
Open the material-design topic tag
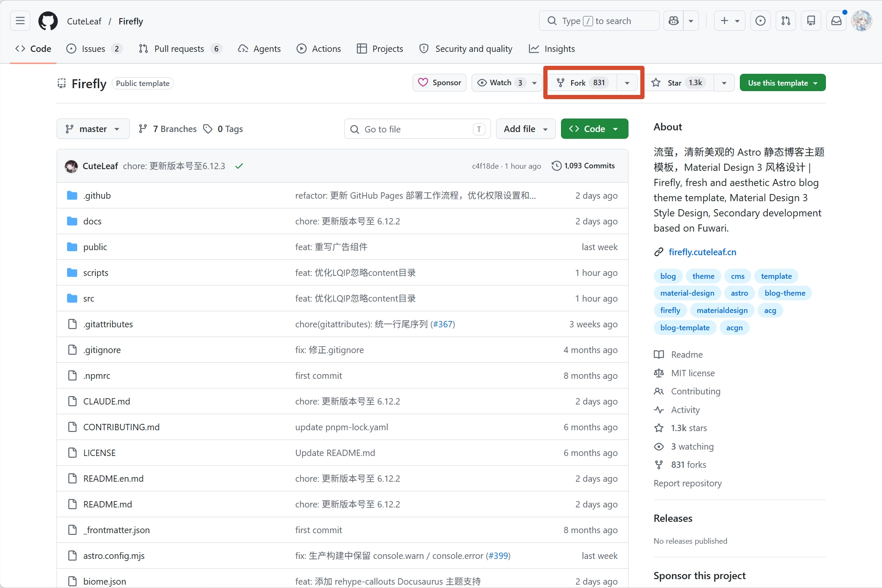tap(688, 293)
